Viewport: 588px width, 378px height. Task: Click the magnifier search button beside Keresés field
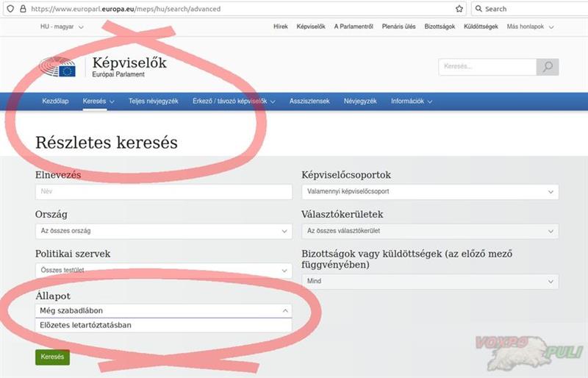[x=547, y=67]
